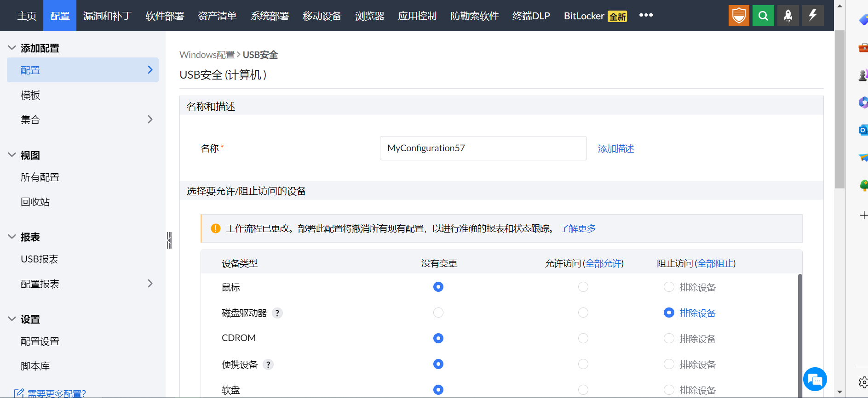Click the 名称 input field
Image resolution: width=868 pixels, height=398 pixels.
pyautogui.click(x=483, y=148)
